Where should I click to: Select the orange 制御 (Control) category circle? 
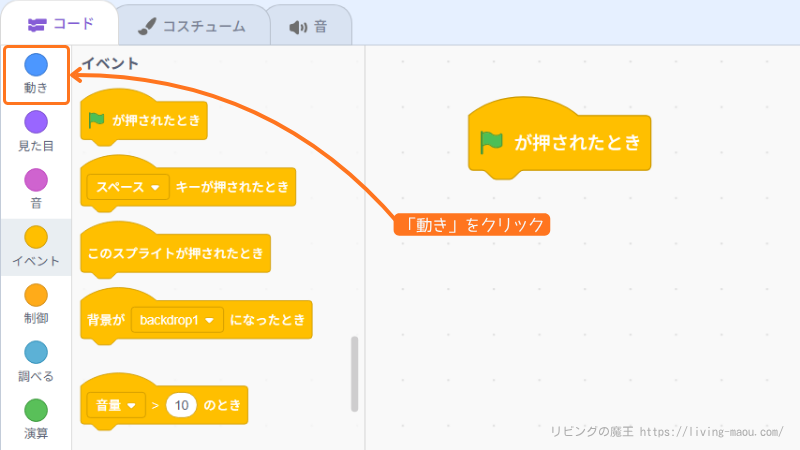click(x=36, y=295)
